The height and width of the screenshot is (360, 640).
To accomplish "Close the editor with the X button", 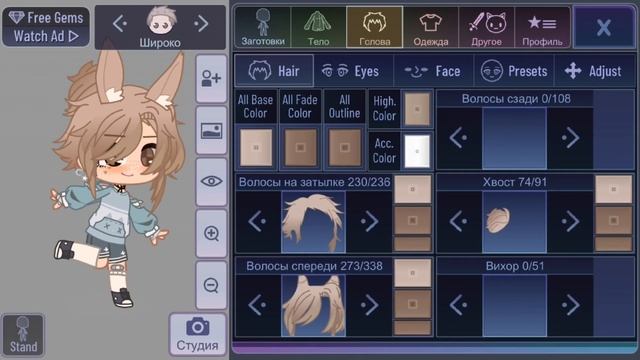I will click(604, 27).
